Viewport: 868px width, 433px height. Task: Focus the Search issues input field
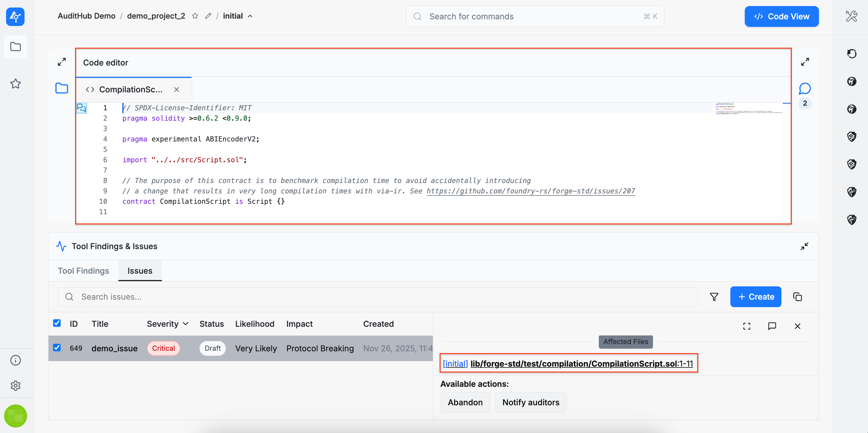[377, 297]
